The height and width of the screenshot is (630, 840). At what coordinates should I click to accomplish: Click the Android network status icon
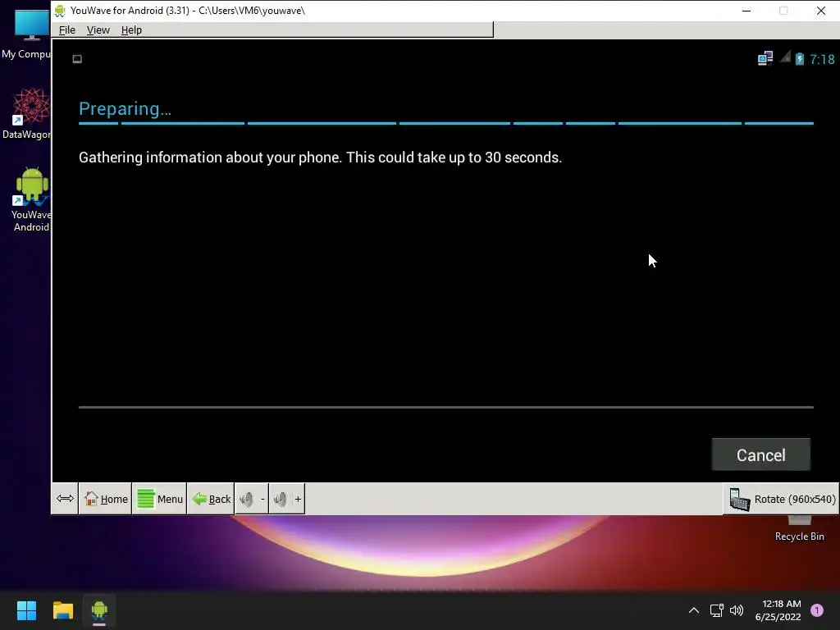(x=765, y=58)
